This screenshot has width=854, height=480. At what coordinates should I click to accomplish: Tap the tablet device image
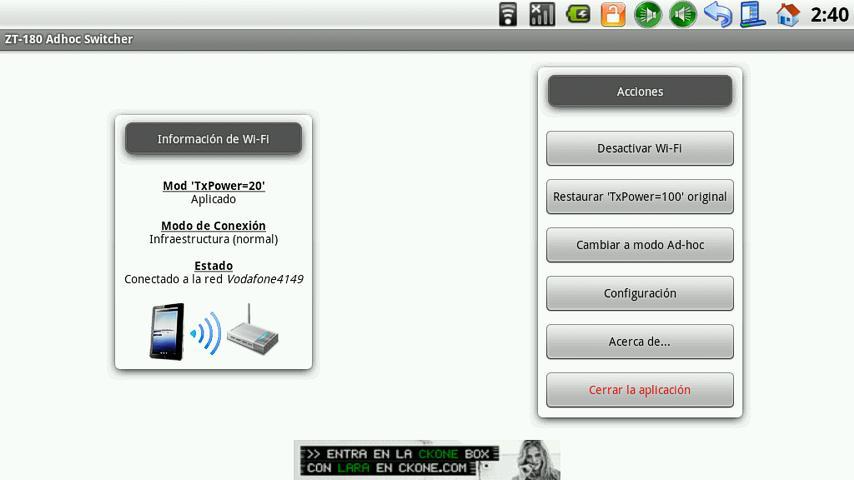tap(167, 332)
